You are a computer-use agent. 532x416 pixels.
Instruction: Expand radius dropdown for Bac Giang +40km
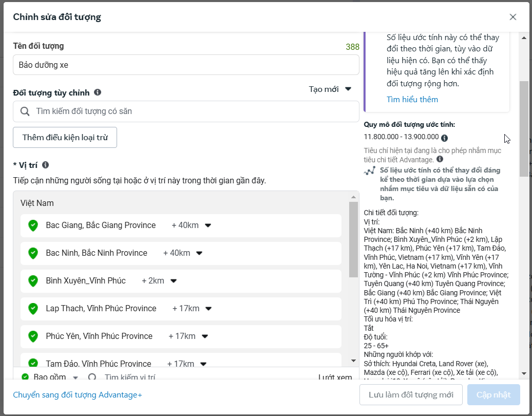(208, 225)
